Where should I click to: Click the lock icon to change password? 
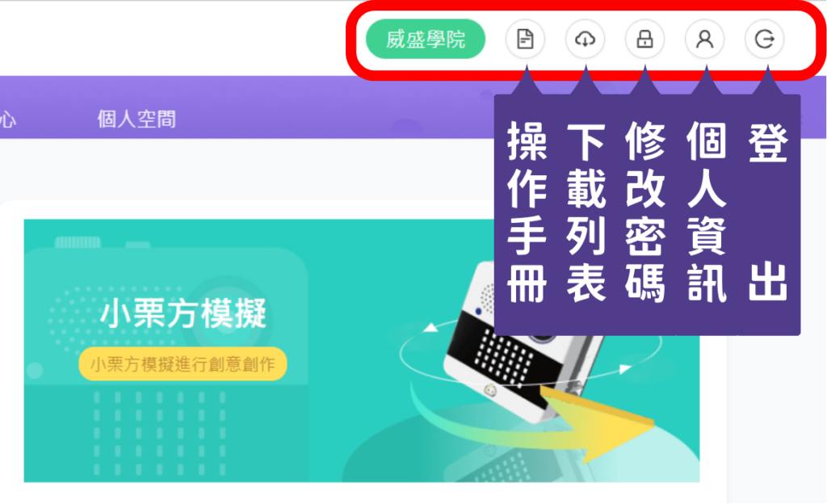[x=644, y=39]
